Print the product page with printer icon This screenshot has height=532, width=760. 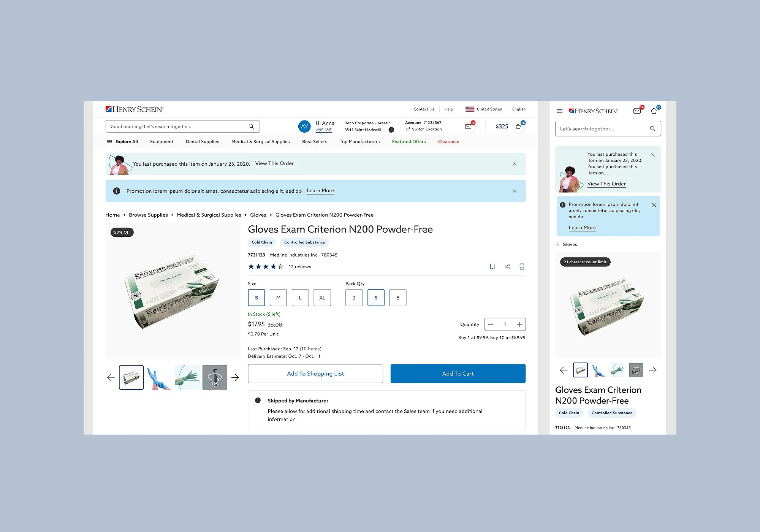click(522, 267)
